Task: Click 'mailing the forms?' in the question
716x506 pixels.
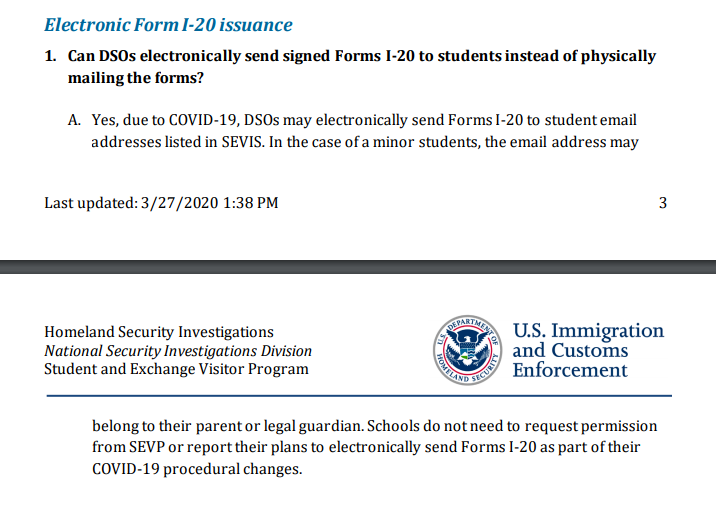Action: (x=136, y=78)
